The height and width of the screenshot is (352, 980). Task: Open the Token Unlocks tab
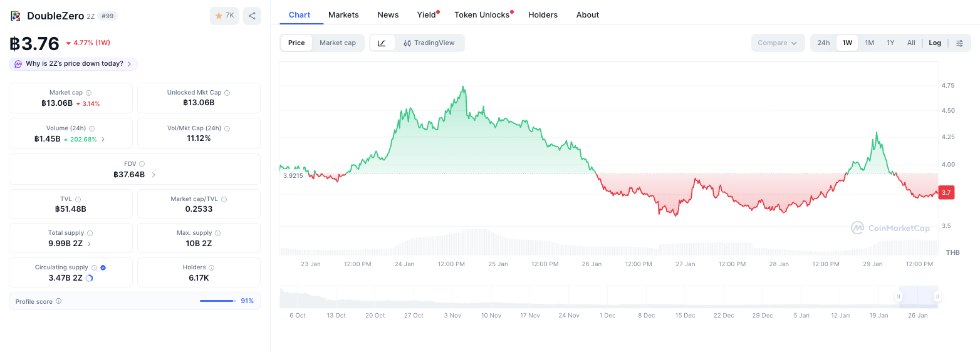482,14
